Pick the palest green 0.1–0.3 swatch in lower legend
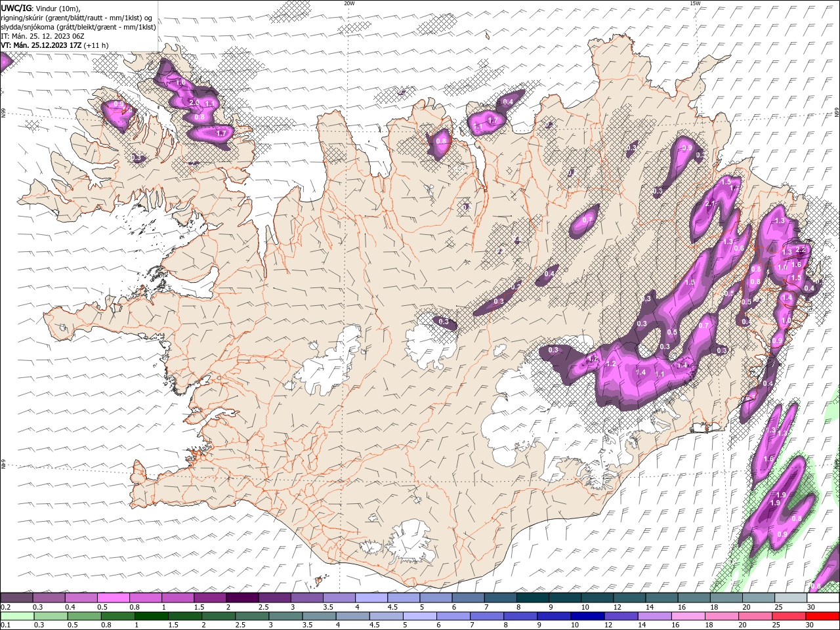Screen dimensions: 840x630 18,616
